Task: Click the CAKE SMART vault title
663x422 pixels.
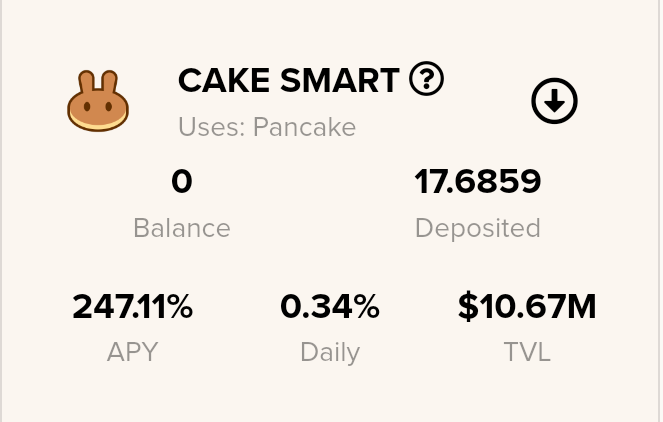Action: click(x=288, y=80)
